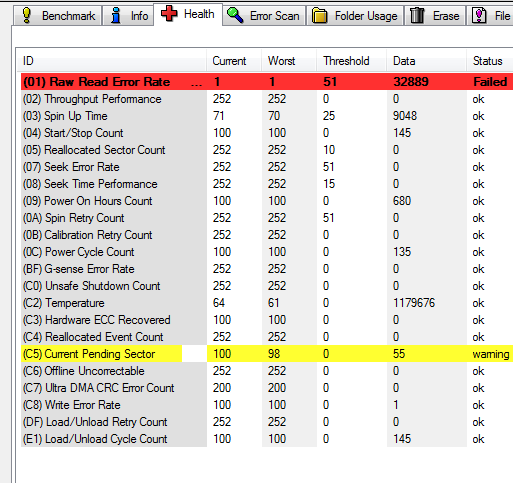Click the Folder Usage folder icon
The height and width of the screenshot is (483, 513).
point(319,16)
